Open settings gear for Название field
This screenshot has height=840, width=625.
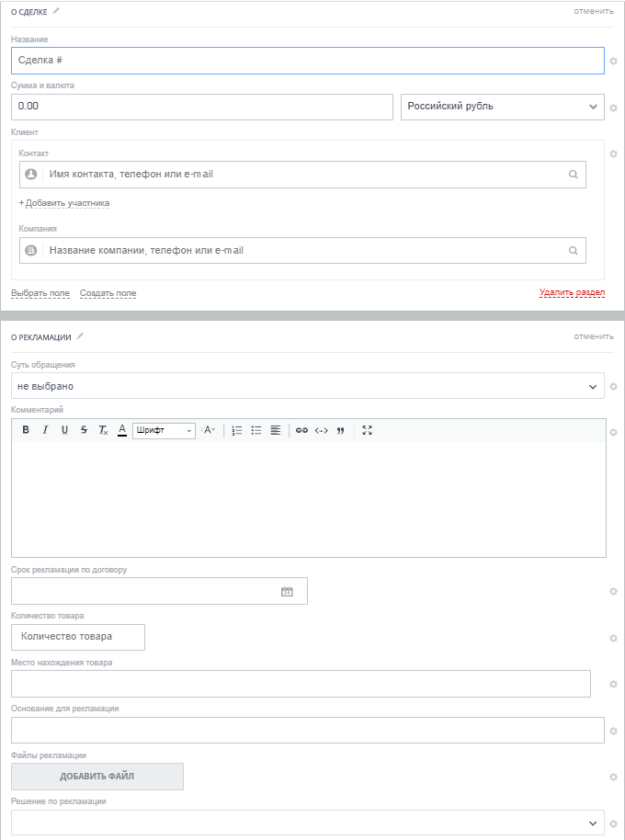613,61
